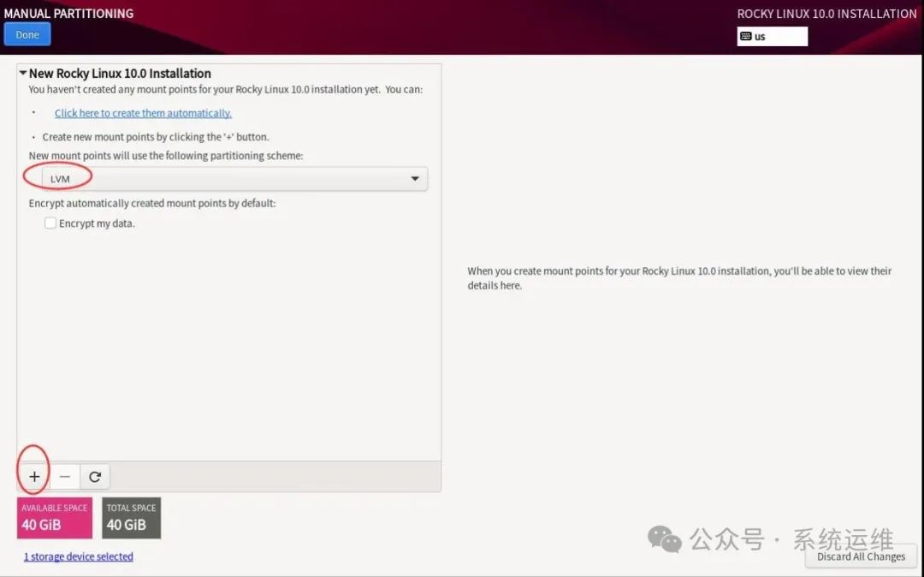This screenshot has height=577, width=924.
Task: Add a new mount point with plus button
Action: (x=34, y=476)
